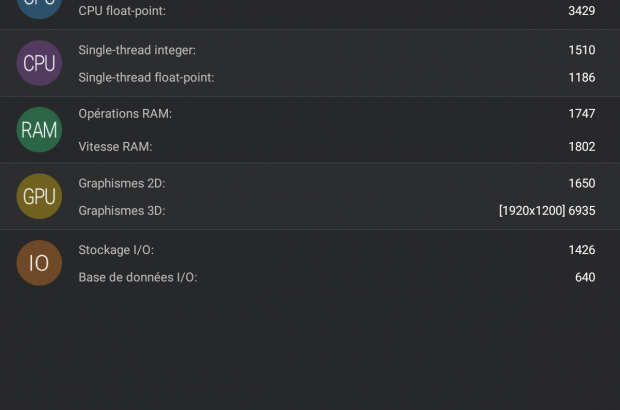Screen dimensions: 620x410
Task: Click the [1920x1200] 6935 3D score
Action: click(547, 211)
